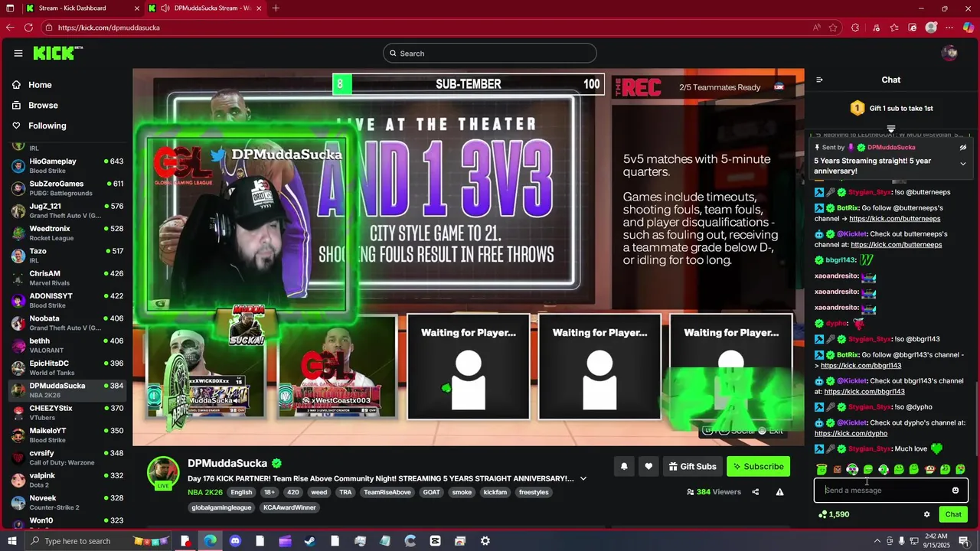980x551 pixels.
Task: Open a new browser tab
Action: pos(276,8)
